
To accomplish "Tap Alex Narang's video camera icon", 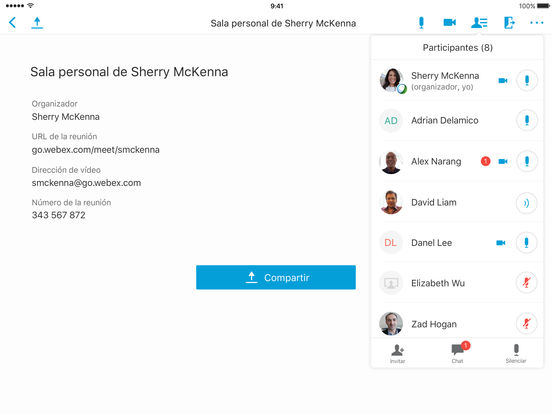I will [503, 162].
